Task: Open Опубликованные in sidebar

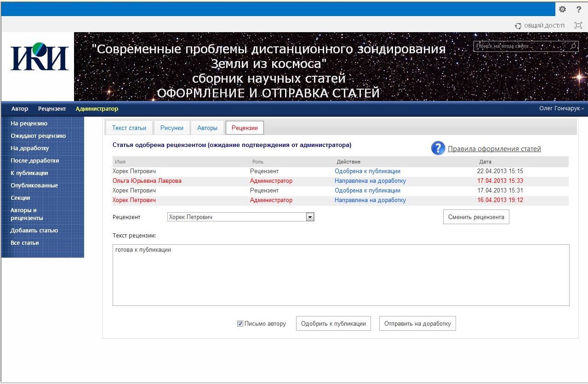Action: [x=34, y=185]
